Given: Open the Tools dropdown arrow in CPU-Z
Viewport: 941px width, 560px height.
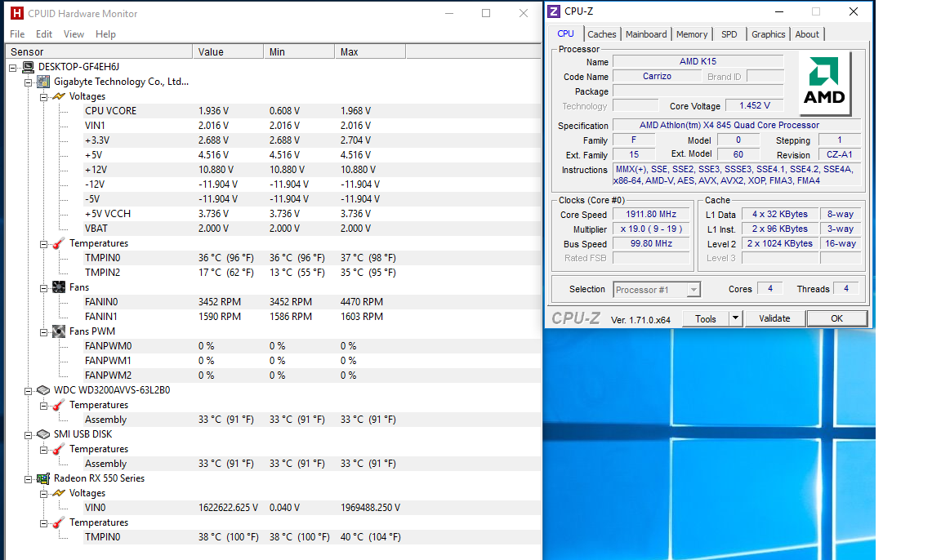Looking at the screenshot, I should pyautogui.click(x=735, y=318).
